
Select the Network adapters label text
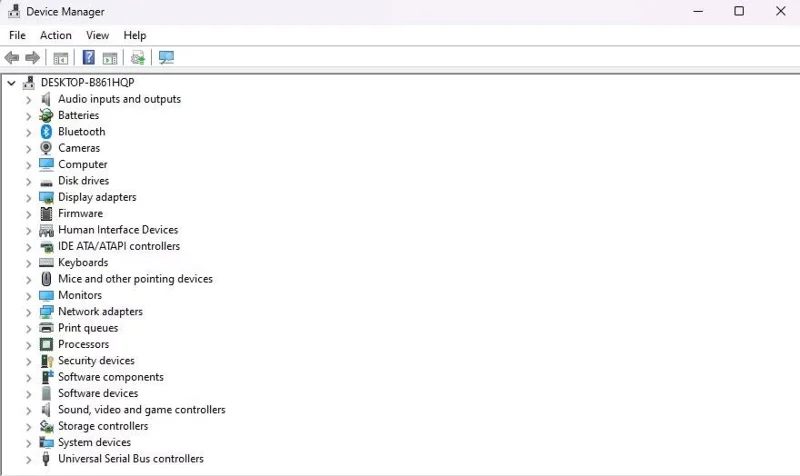pos(101,311)
